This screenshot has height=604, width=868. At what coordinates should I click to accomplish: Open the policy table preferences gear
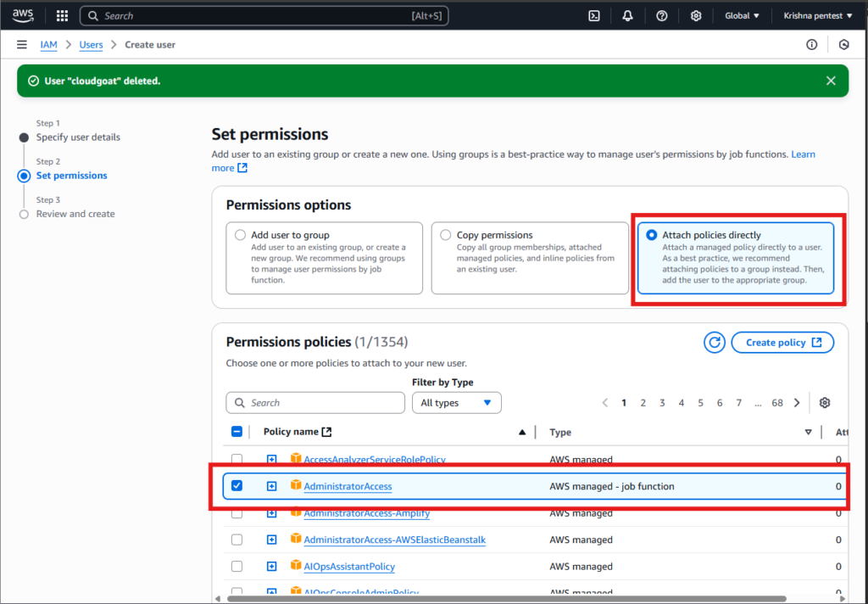825,403
